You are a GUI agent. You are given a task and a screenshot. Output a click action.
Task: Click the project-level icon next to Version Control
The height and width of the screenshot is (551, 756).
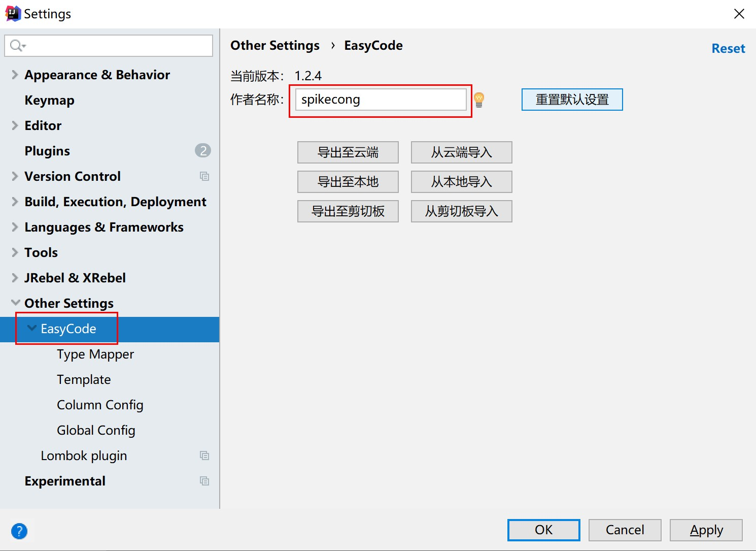(204, 176)
